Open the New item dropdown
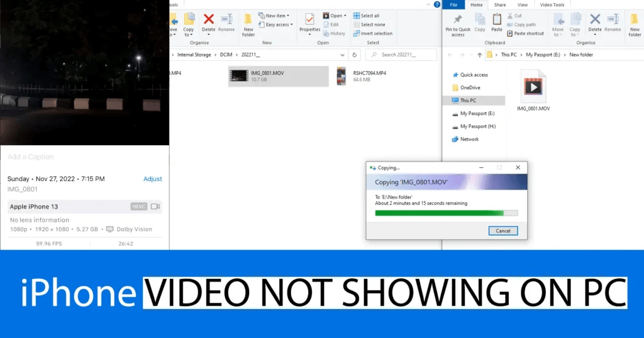Viewport: 644px width, 338px height. pyautogui.click(x=274, y=16)
